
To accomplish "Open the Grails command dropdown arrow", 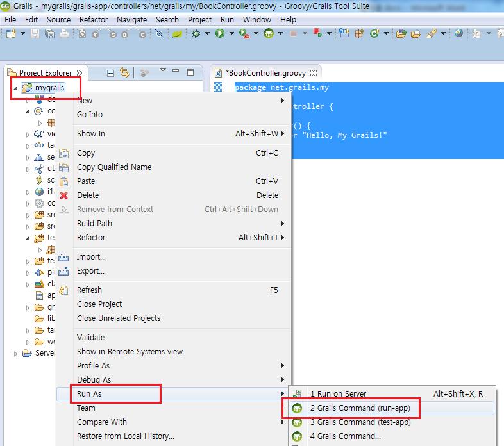I will pos(280,33).
